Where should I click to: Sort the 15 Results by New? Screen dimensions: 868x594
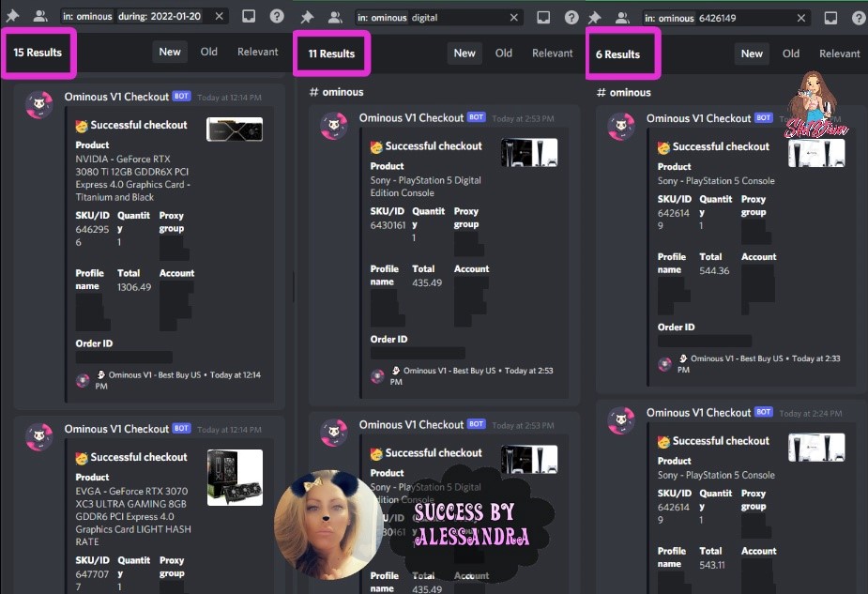(170, 52)
